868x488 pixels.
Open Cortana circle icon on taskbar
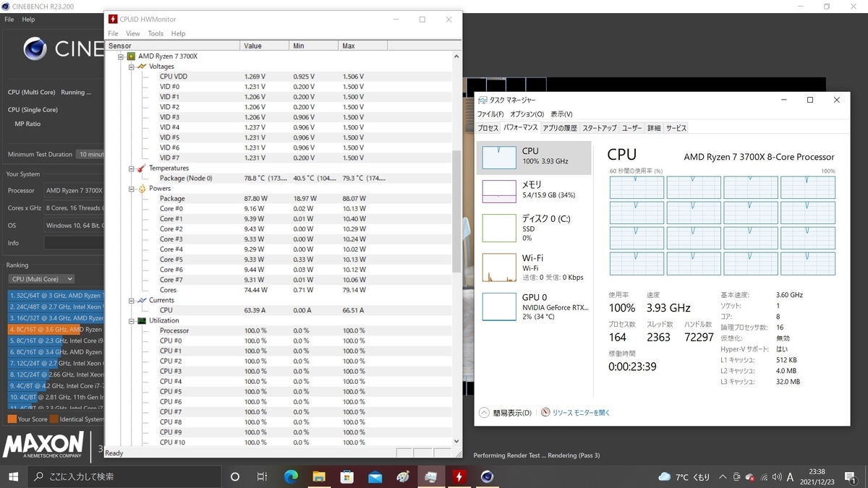click(x=234, y=476)
